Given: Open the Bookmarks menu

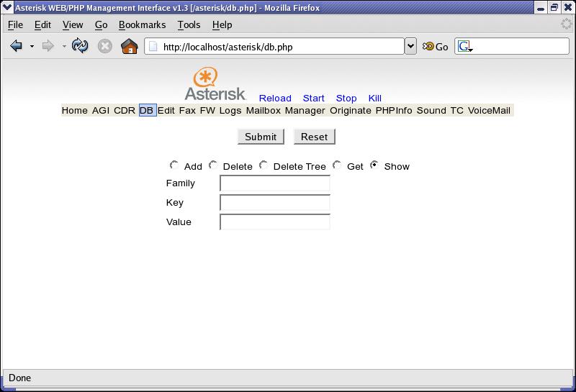Looking at the screenshot, I should pyautogui.click(x=142, y=24).
